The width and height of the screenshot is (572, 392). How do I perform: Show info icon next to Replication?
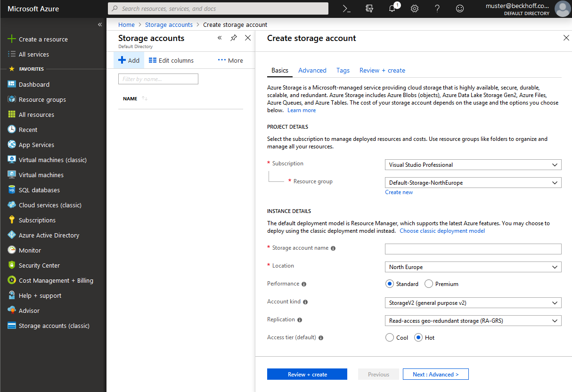point(300,320)
